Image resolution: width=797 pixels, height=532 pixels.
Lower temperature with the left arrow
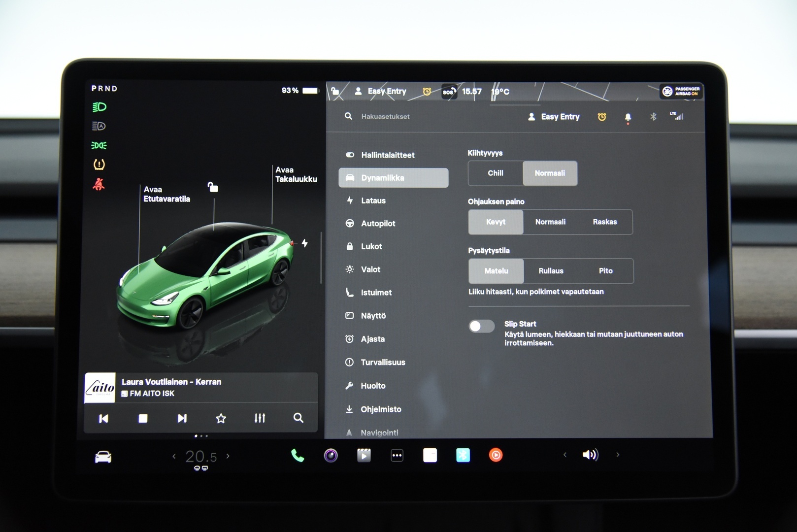pyautogui.click(x=173, y=456)
